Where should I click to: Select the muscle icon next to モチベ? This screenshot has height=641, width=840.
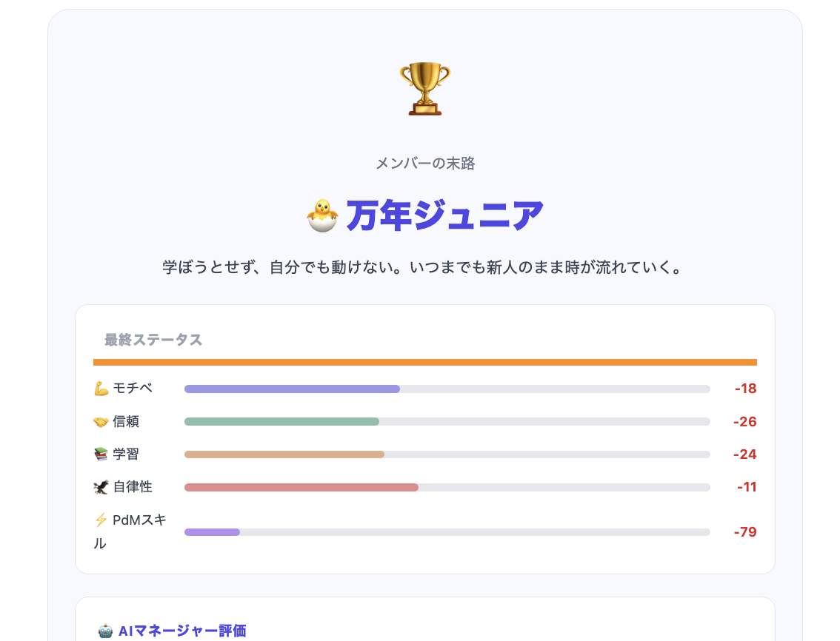102,388
